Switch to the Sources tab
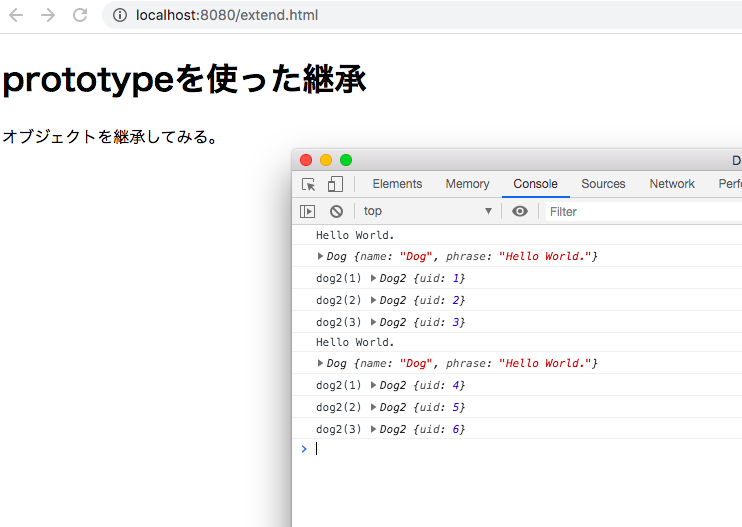This screenshot has width=742, height=527. (603, 184)
